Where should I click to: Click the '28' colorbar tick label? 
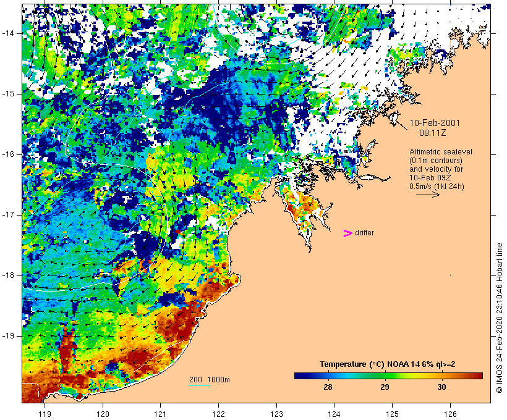click(x=328, y=387)
